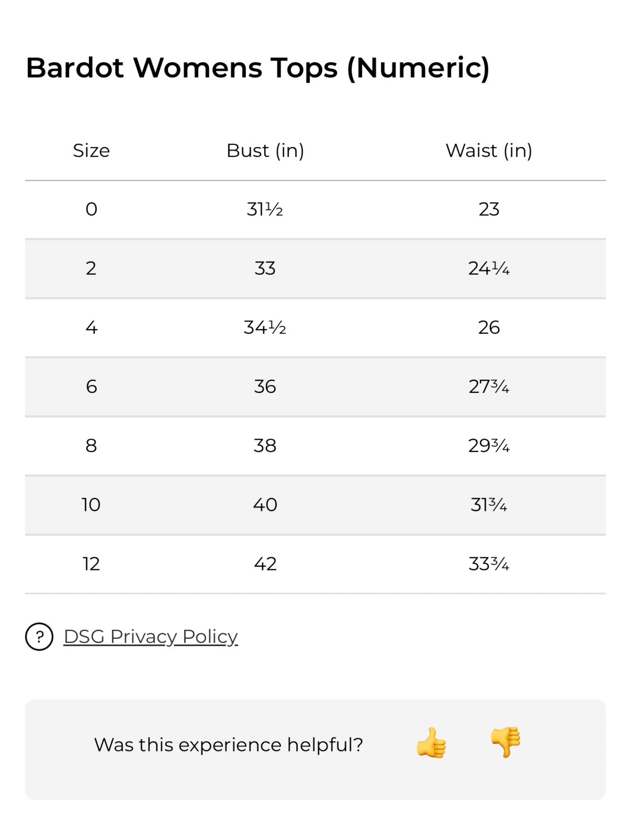The height and width of the screenshot is (840, 631).
Task: Click size 4 bust value 34½
Action: pyautogui.click(x=265, y=327)
